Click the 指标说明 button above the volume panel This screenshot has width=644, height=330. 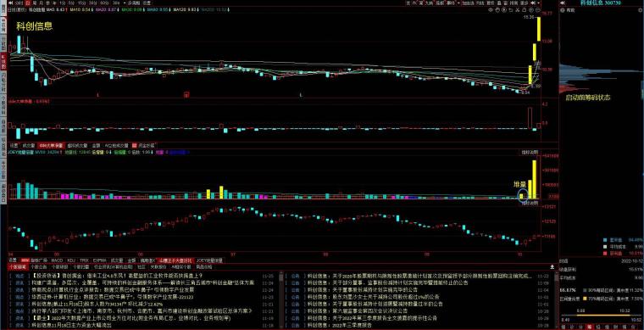click(529, 152)
